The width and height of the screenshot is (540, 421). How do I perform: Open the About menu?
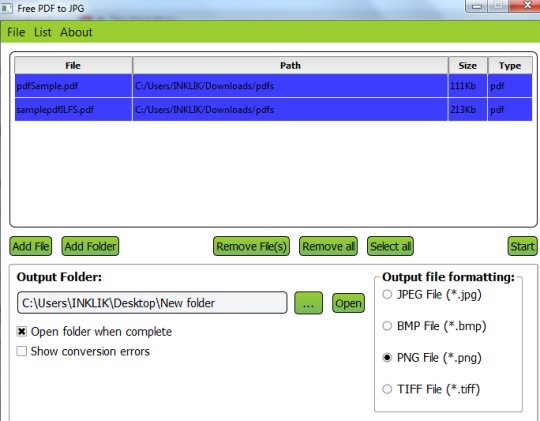coord(76,32)
